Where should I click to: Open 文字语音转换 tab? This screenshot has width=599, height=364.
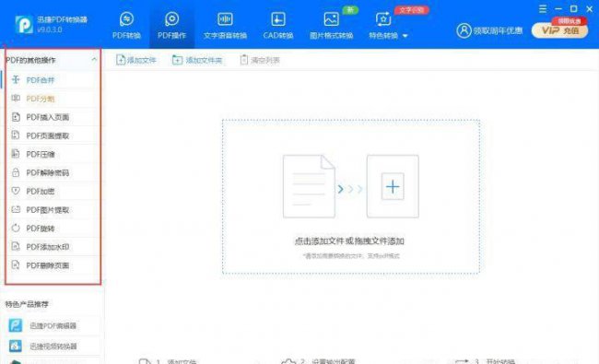pos(225,26)
